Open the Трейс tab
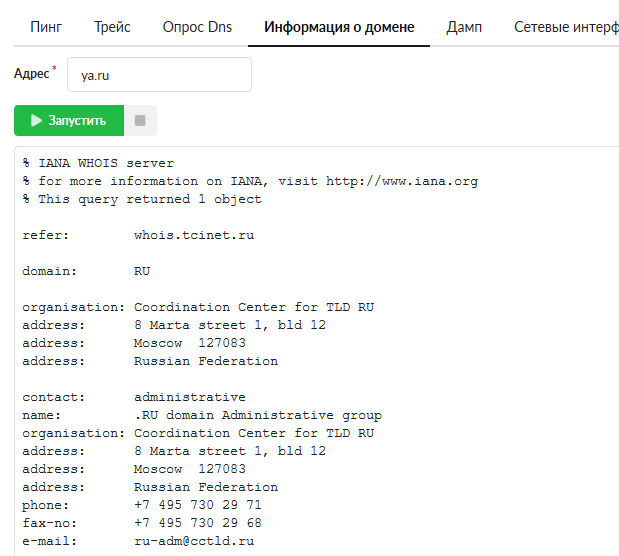The height and width of the screenshot is (556, 619). coord(112,27)
